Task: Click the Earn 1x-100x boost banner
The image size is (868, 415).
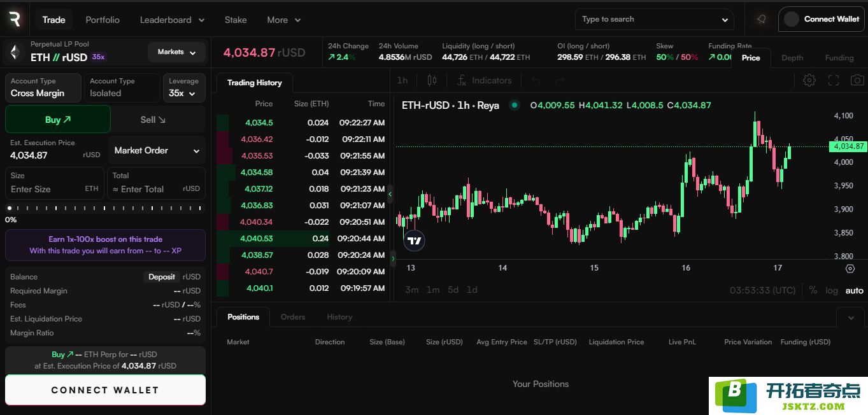Action: [105, 245]
